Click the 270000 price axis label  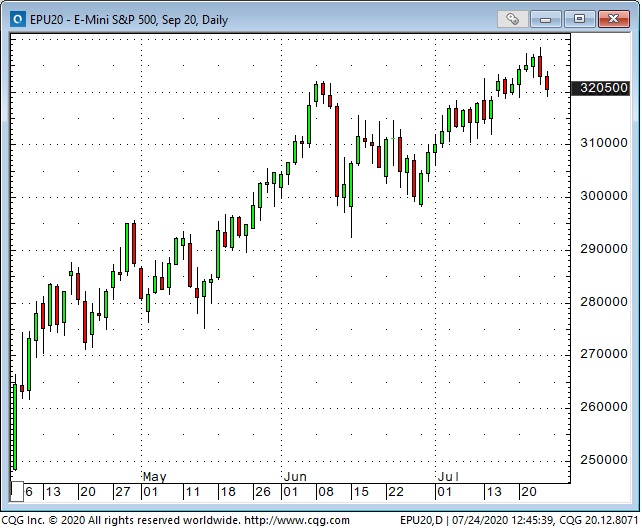(604, 354)
